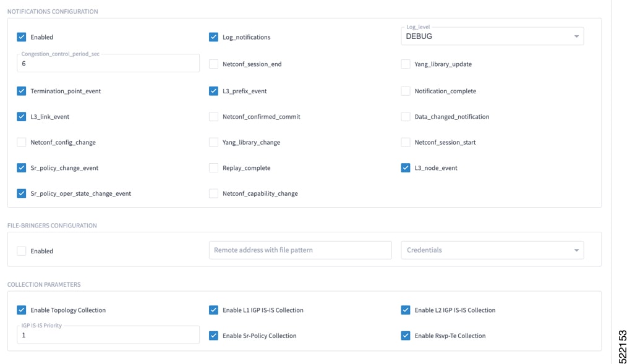This screenshot has height=364, width=627.
Task: Toggle the Log_notifications checkbox
Action: 213,37
